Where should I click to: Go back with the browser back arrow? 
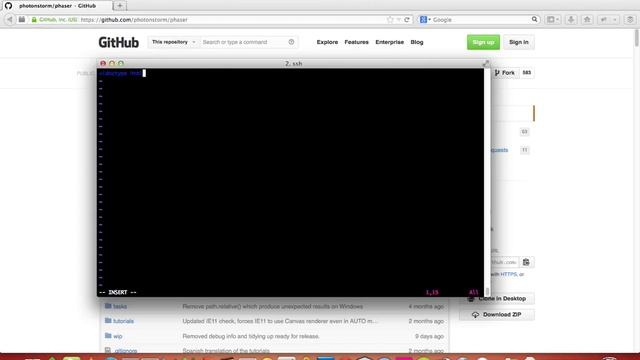(x=10, y=20)
